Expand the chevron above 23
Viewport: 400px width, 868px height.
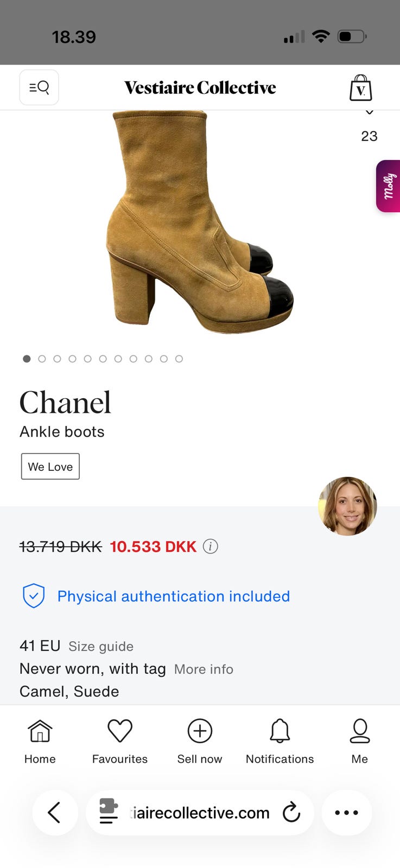coord(369,113)
